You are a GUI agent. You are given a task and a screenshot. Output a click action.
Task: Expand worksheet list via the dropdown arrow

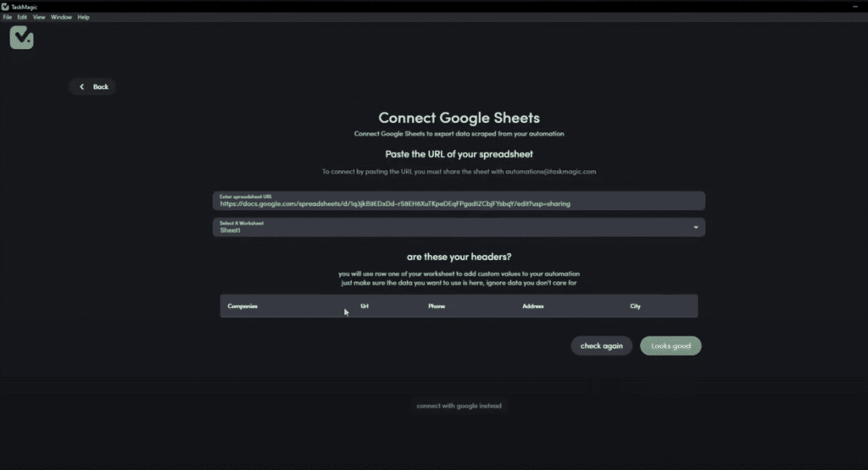coord(696,227)
